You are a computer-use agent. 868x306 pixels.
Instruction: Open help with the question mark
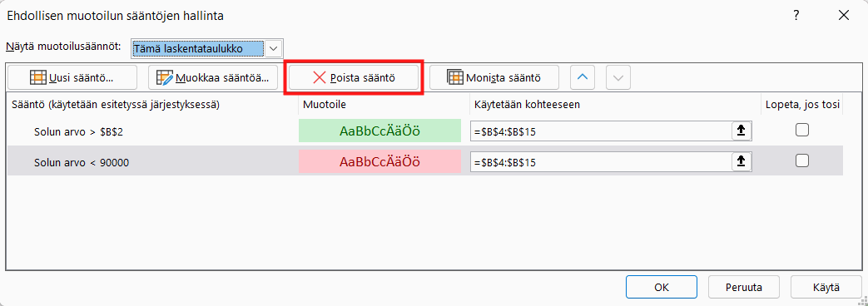796,16
